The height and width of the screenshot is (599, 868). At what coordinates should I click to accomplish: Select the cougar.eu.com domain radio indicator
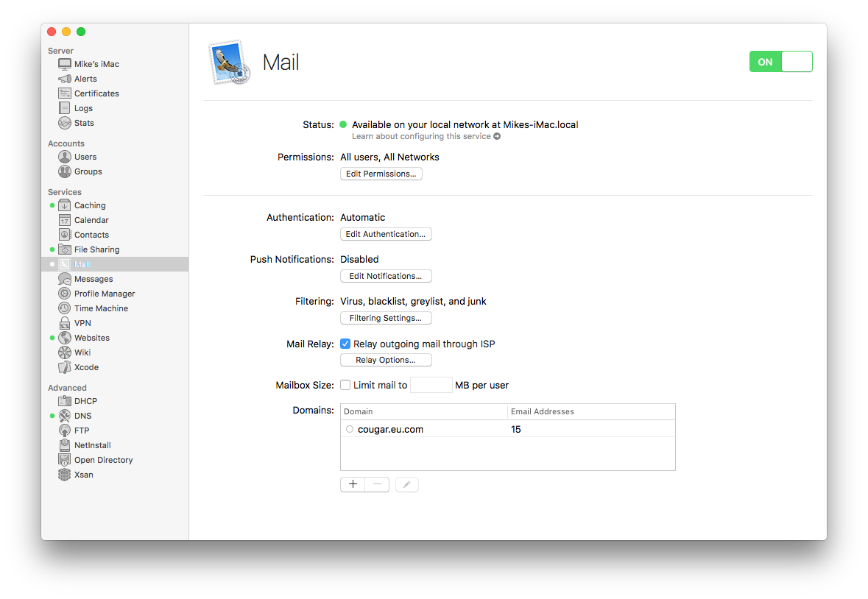(x=350, y=429)
